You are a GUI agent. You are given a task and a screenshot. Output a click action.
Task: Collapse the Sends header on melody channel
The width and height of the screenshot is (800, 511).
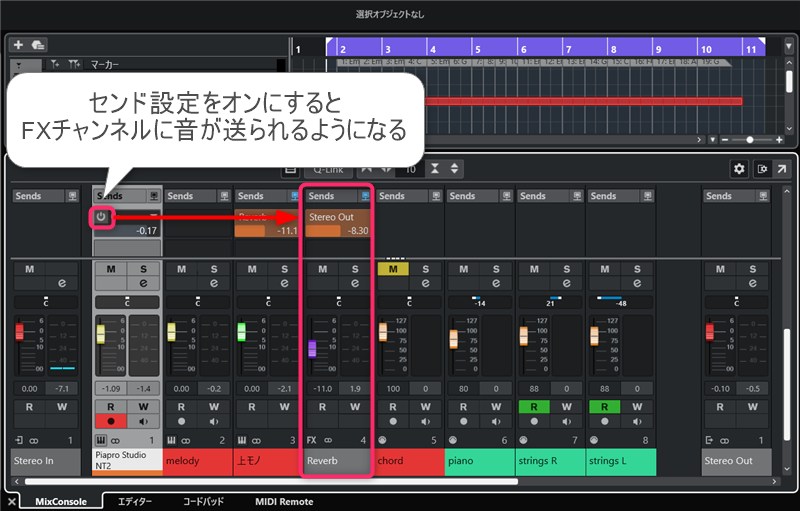(188, 196)
